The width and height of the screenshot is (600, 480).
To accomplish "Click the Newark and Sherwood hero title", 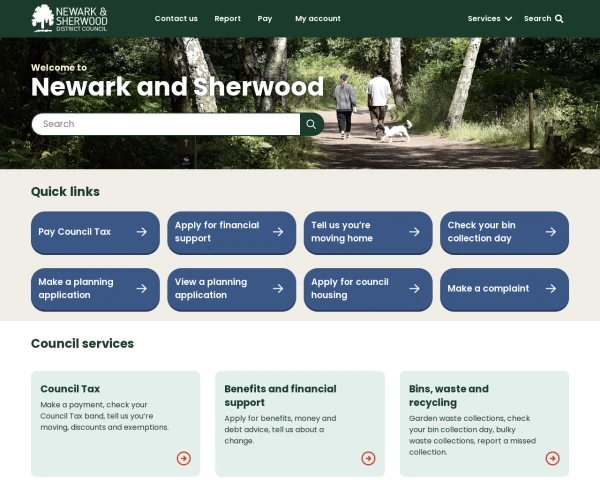I will pyautogui.click(x=178, y=87).
